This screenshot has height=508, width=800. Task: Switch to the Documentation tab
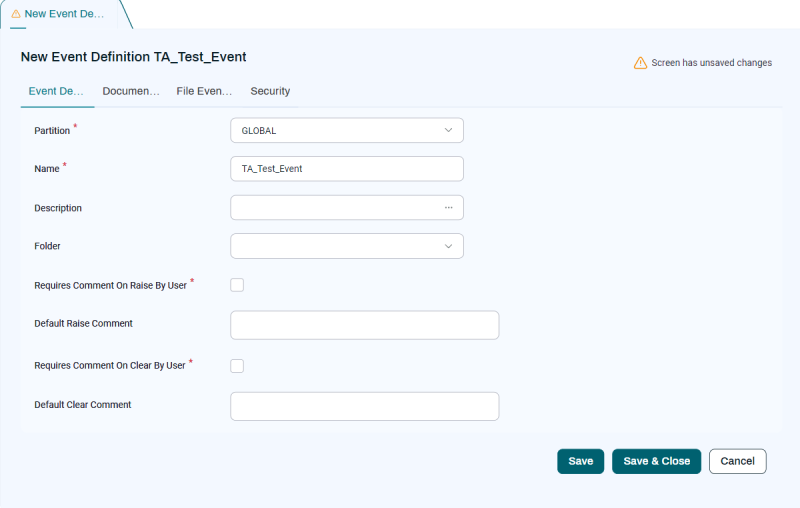pyautogui.click(x=131, y=91)
